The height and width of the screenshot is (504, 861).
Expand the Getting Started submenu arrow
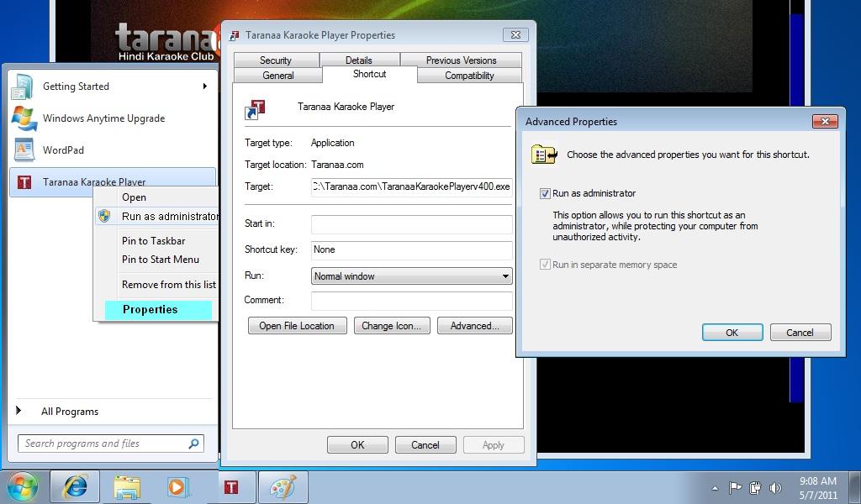pyautogui.click(x=204, y=87)
